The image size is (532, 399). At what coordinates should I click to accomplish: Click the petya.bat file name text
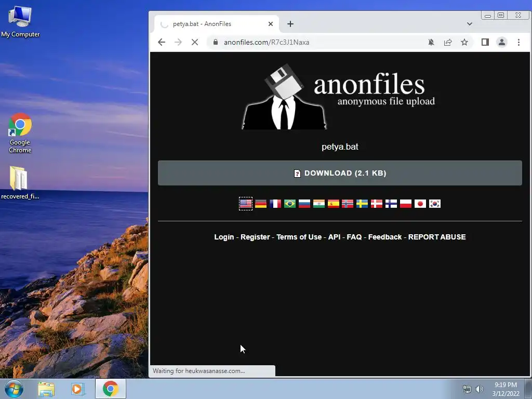click(x=340, y=147)
